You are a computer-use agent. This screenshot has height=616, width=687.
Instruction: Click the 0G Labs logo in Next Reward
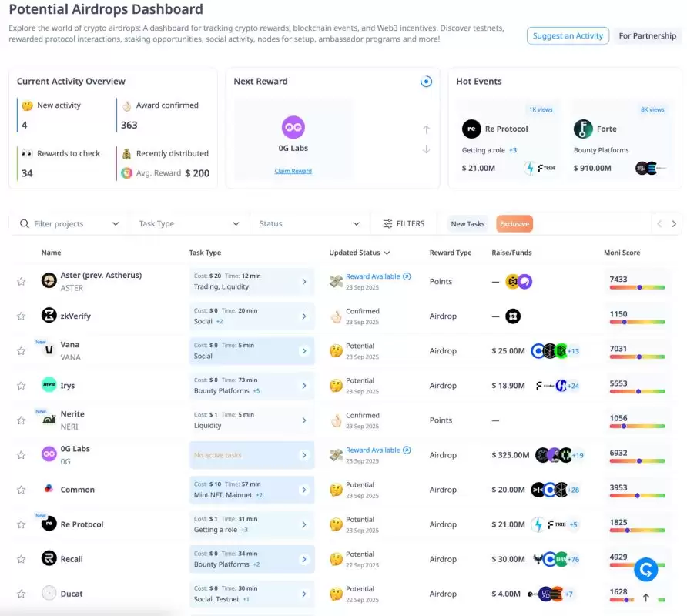pos(293,127)
